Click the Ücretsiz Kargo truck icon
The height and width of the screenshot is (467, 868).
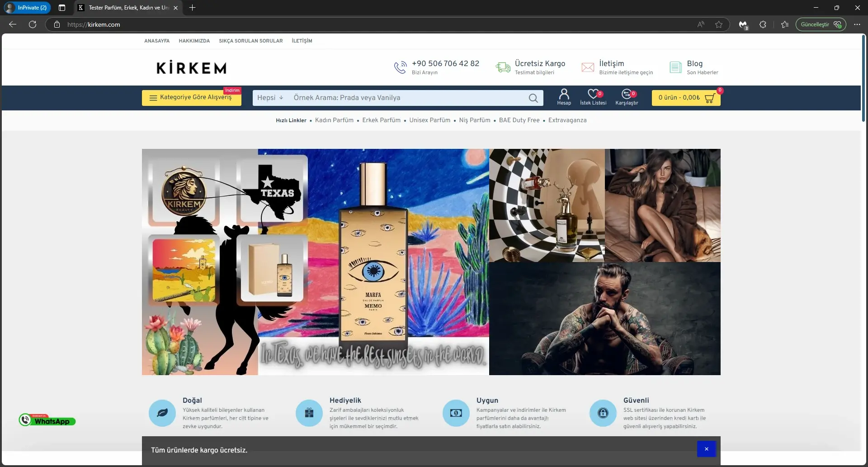[x=503, y=67]
